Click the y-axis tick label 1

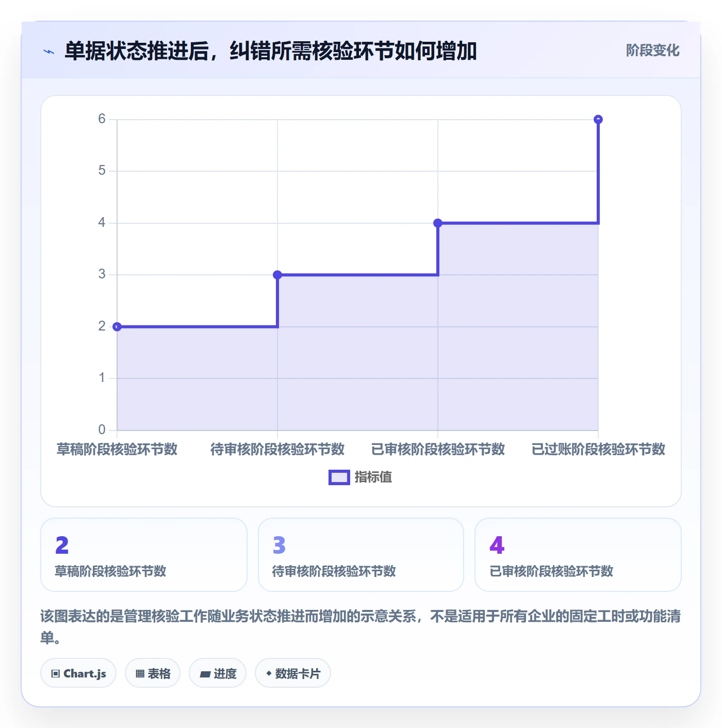[102, 378]
